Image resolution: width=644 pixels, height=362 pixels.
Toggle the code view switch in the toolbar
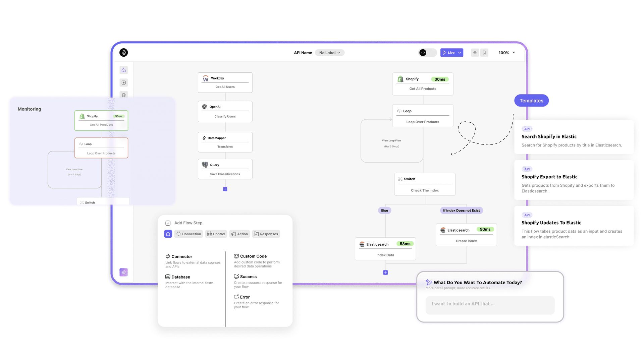427,53
